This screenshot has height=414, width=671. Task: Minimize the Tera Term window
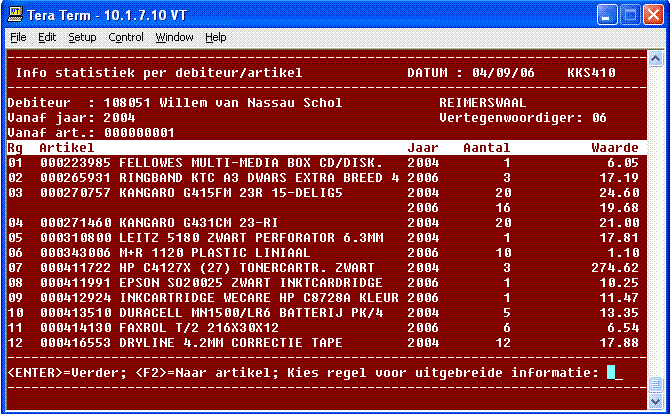tap(607, 14)
